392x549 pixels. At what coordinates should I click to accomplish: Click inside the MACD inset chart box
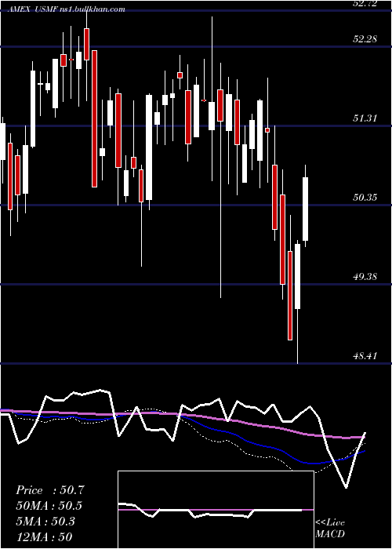(x=216, y=510)
